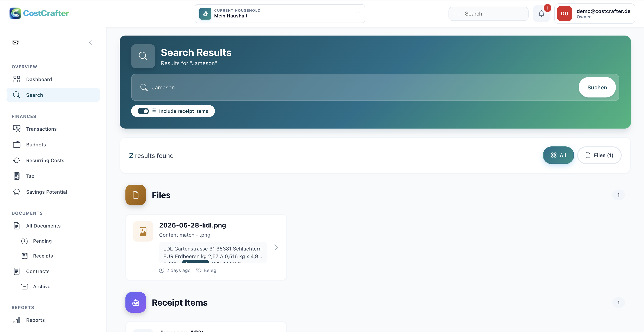Open the Savings Potential piggy bank icon

coord(17,192)
